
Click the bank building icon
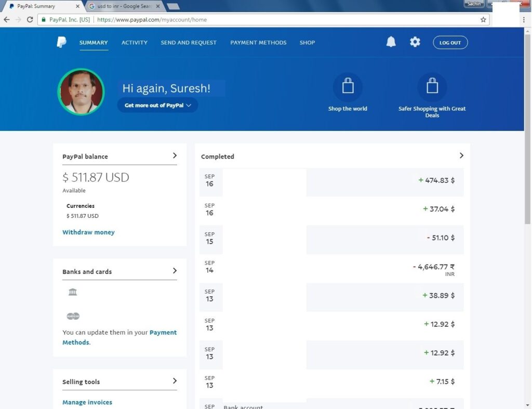[x=73, y=292]
